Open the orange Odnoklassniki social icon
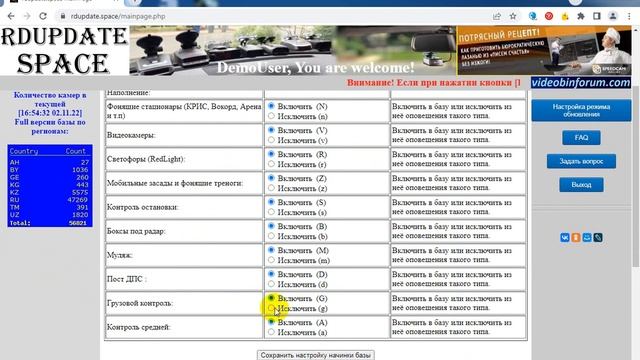This screenshot has height=360, width=640. 576,238
